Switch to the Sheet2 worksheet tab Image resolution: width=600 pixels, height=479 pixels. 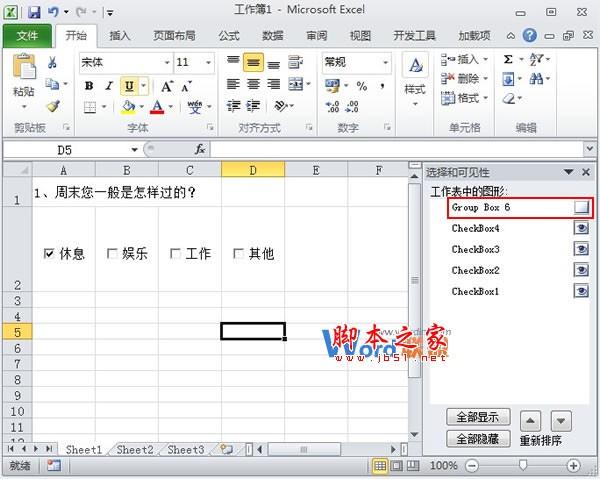point(135,450)
